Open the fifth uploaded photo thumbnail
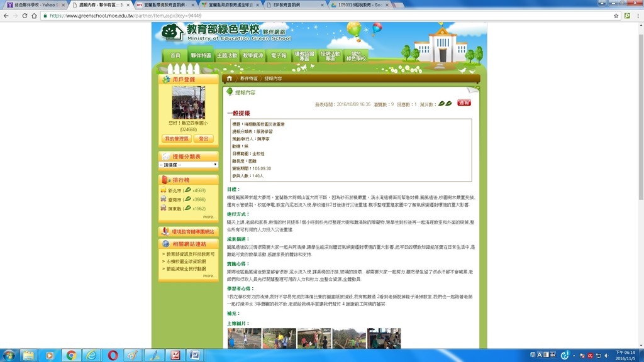The height and width of the screenshot is (362, 644). point(384,338)
